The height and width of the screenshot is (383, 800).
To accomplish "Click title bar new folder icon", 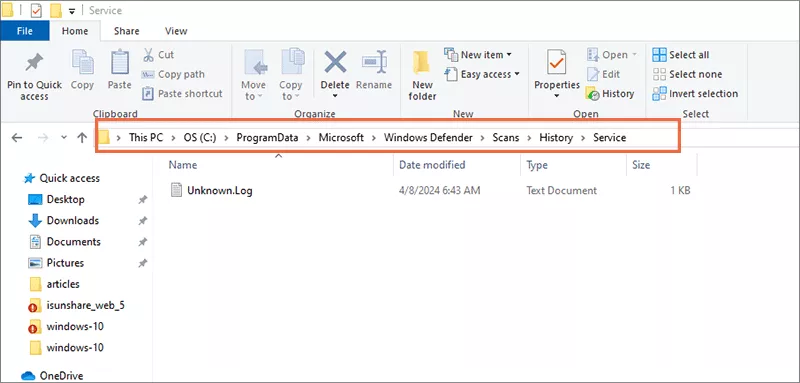I will 56,10.
